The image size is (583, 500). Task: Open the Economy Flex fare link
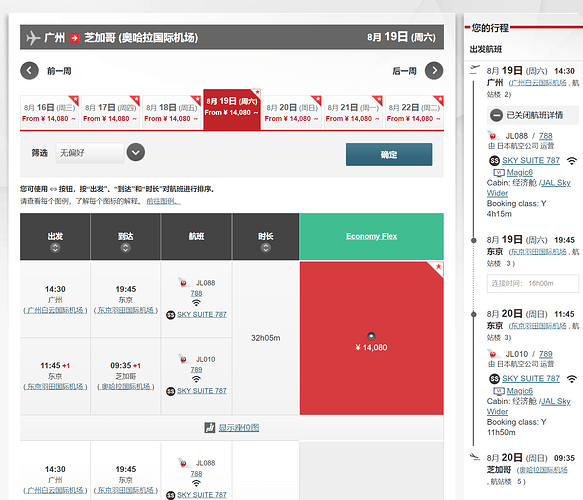(x=371, y=236)
